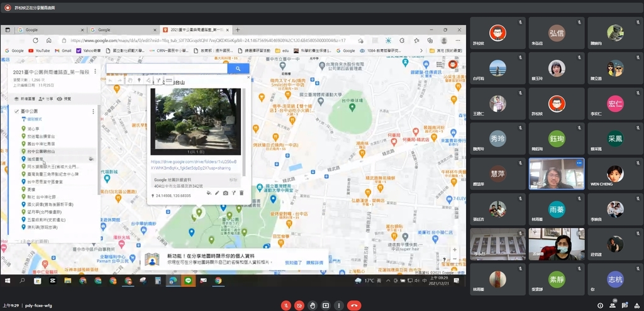The image size is (644, 311).
Task: Open 個別樣式 individual styles link
Action: (31, 119)
